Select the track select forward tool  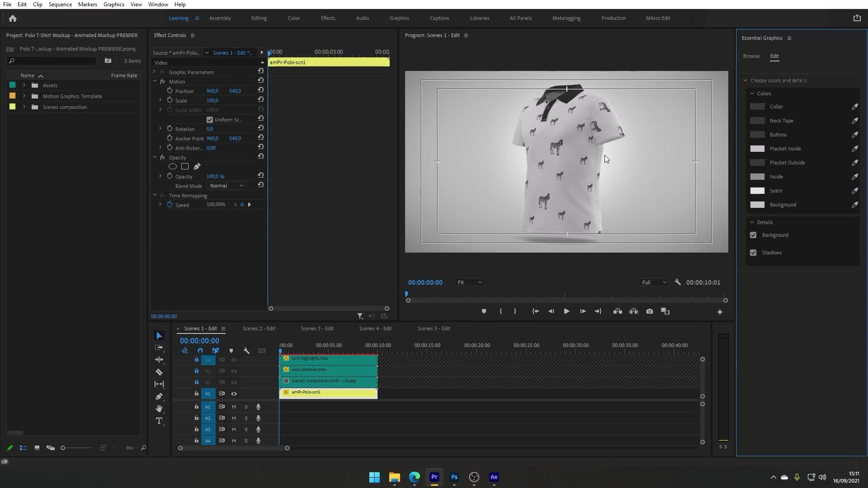(159, 347)
